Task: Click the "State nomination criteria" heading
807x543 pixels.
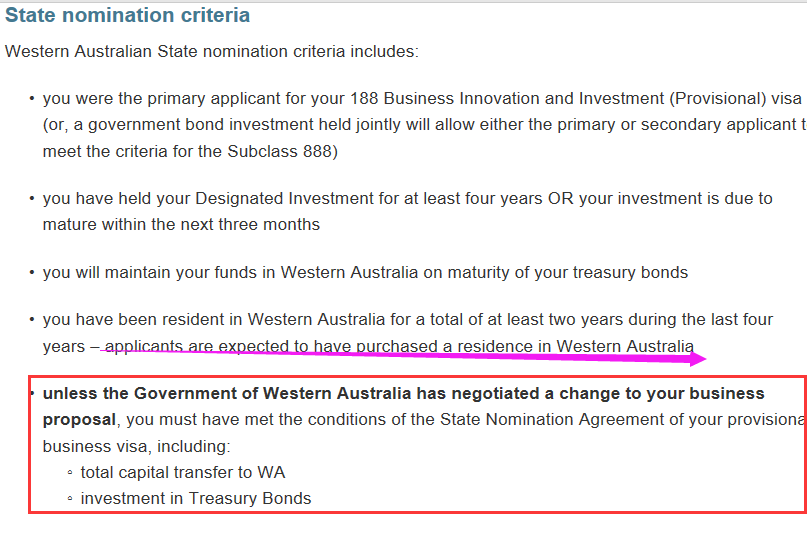Action: [127, 15]
